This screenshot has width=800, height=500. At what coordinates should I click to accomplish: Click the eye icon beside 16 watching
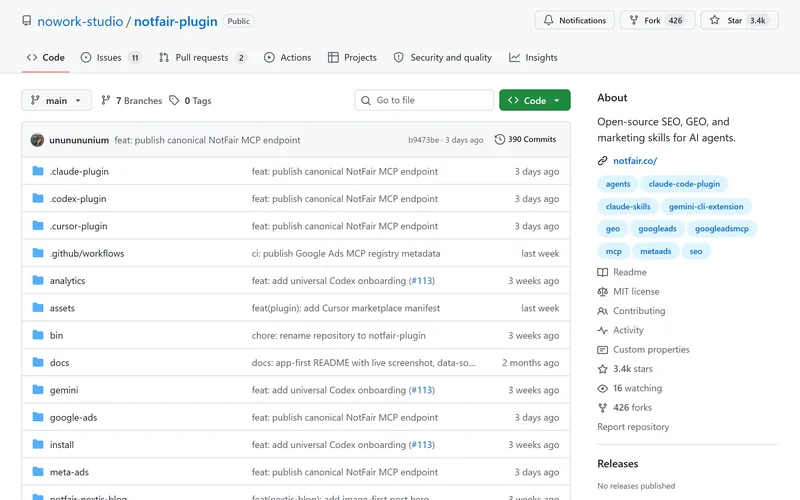point(603,389)
